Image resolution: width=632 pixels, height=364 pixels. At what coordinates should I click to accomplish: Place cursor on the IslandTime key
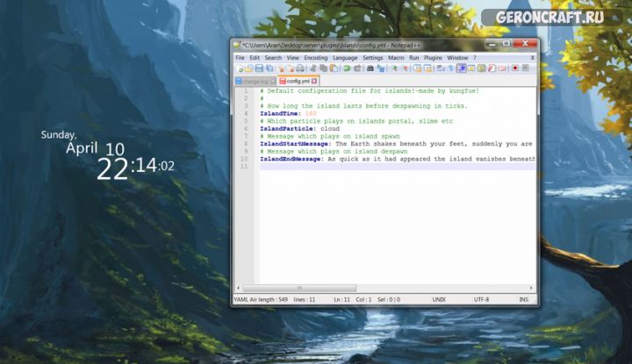(x=278, y=113)
